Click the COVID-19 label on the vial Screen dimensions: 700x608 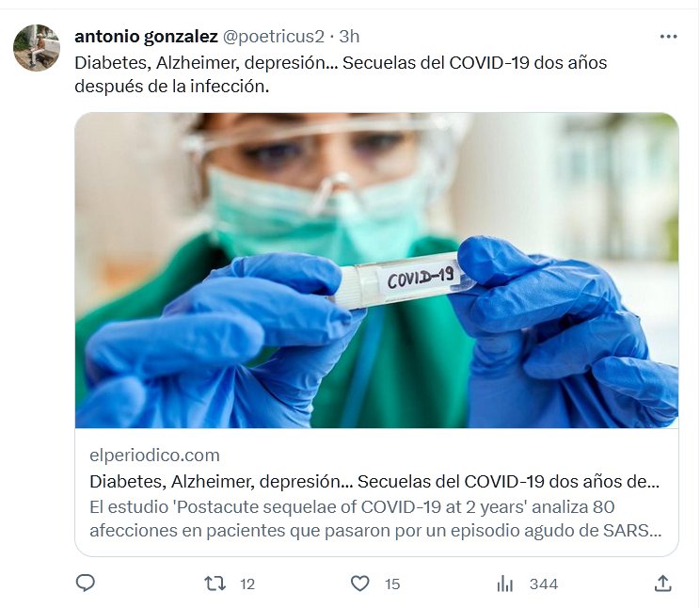421,278
